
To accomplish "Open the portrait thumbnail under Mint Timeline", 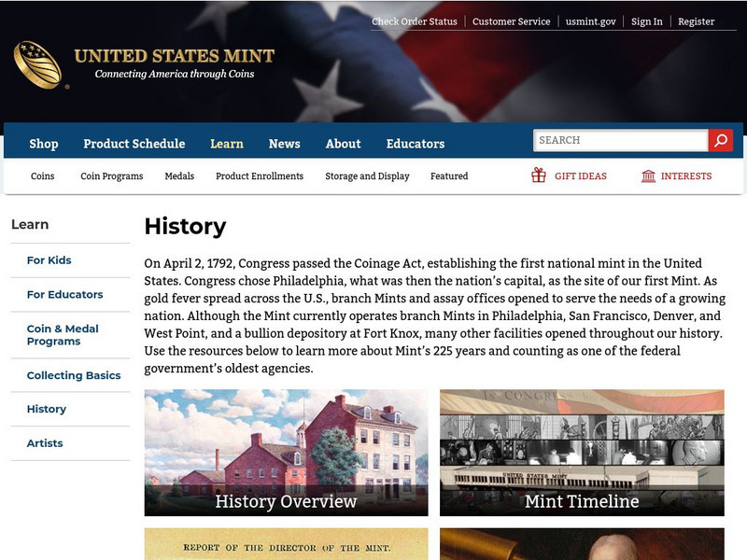I will coord(582,544).
